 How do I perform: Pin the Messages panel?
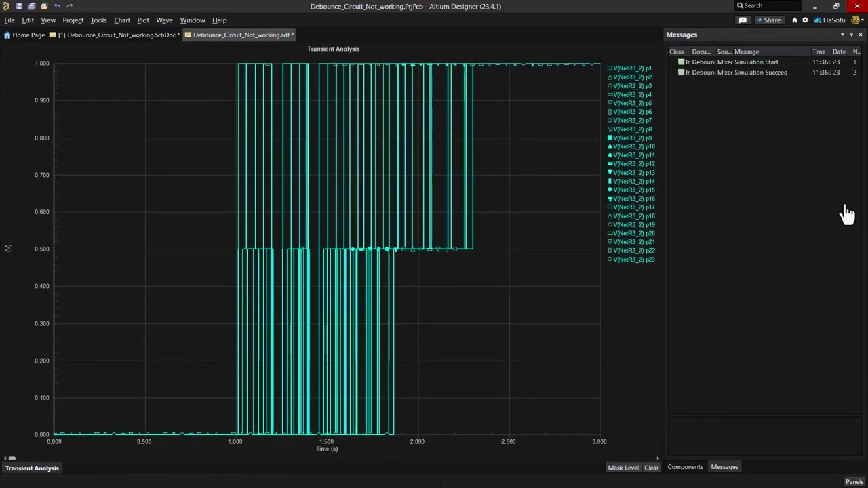click(x=852, y=35)
